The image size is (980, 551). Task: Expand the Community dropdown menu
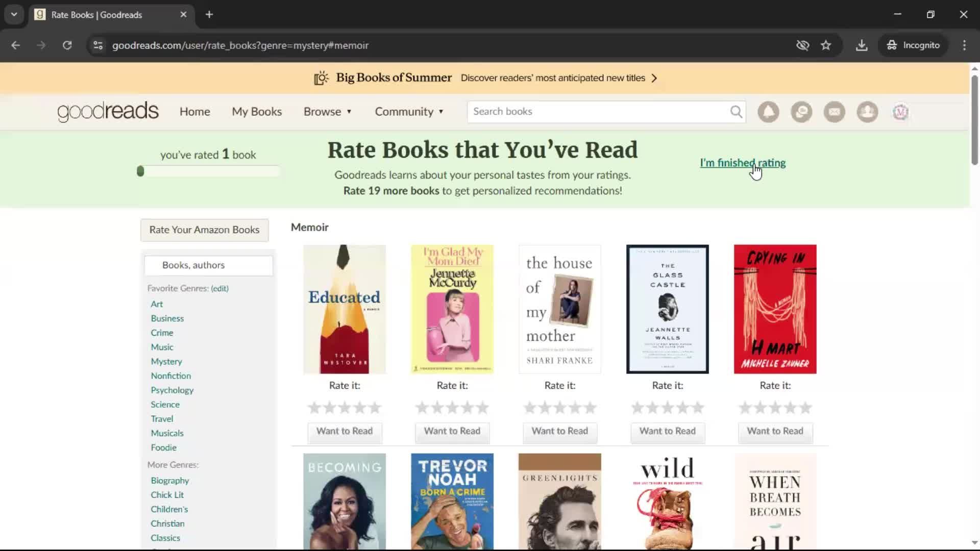[409, 112]
